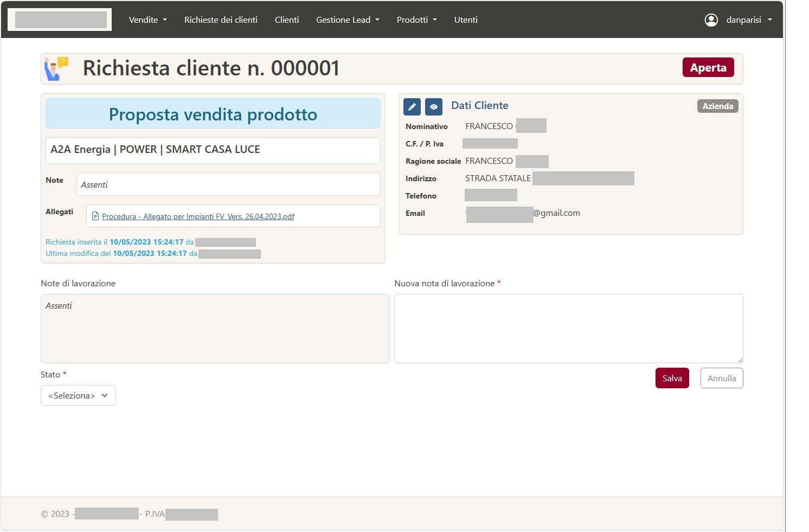Click the Annulla button
Image resolution: width=809 pixels, height=532 pixels.
(721, 379)
